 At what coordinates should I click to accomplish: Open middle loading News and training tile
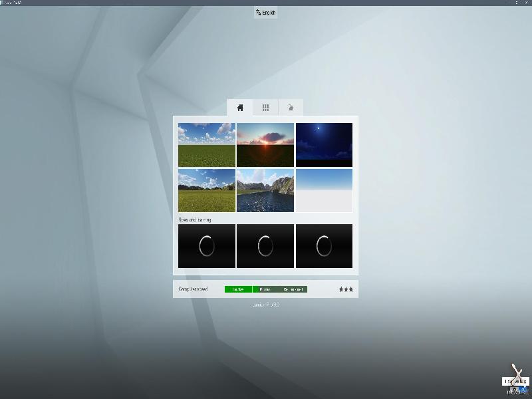[x=265, y=246]
